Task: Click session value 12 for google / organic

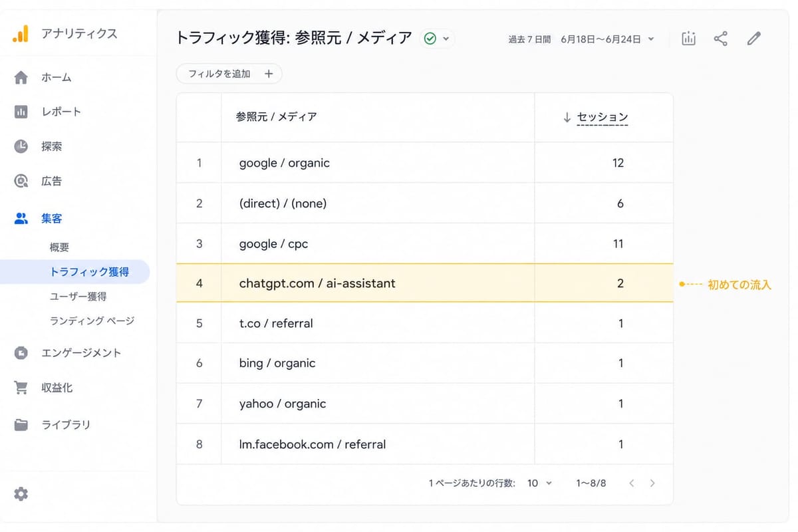Action: pyautogui.click(x=618, y=163)
